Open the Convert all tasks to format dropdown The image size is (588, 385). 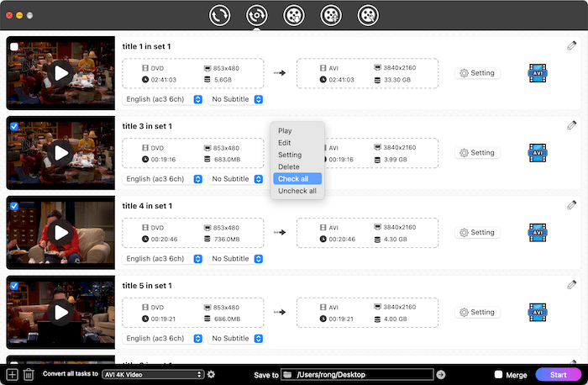153,374
